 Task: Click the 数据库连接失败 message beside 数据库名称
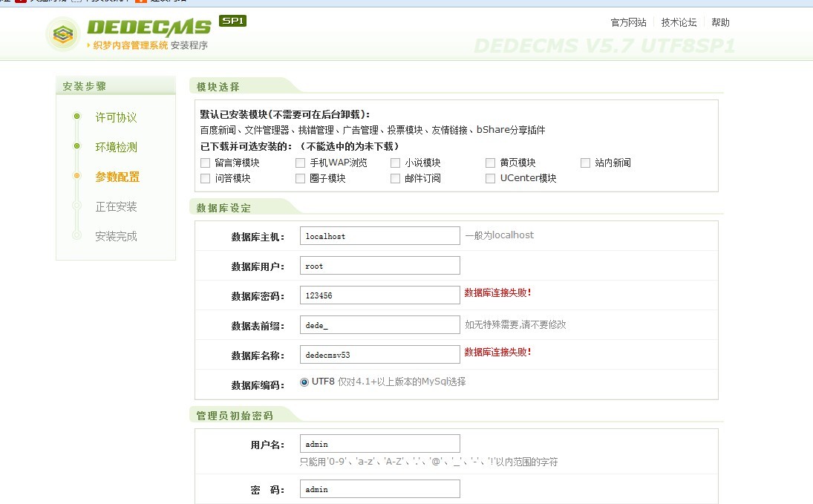[497, 352]
